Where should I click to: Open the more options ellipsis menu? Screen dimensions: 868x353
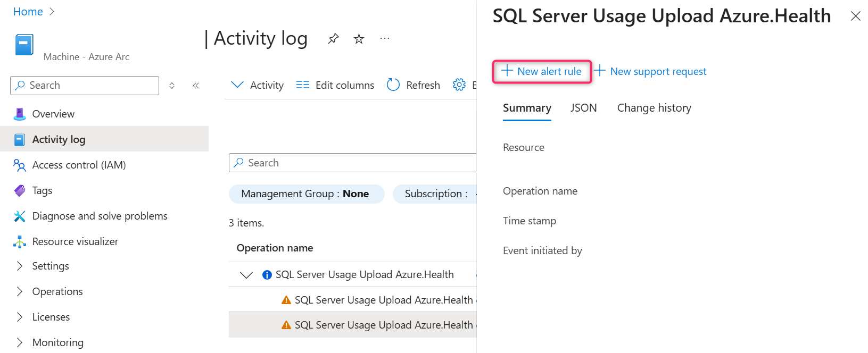[x=385, y=39]
